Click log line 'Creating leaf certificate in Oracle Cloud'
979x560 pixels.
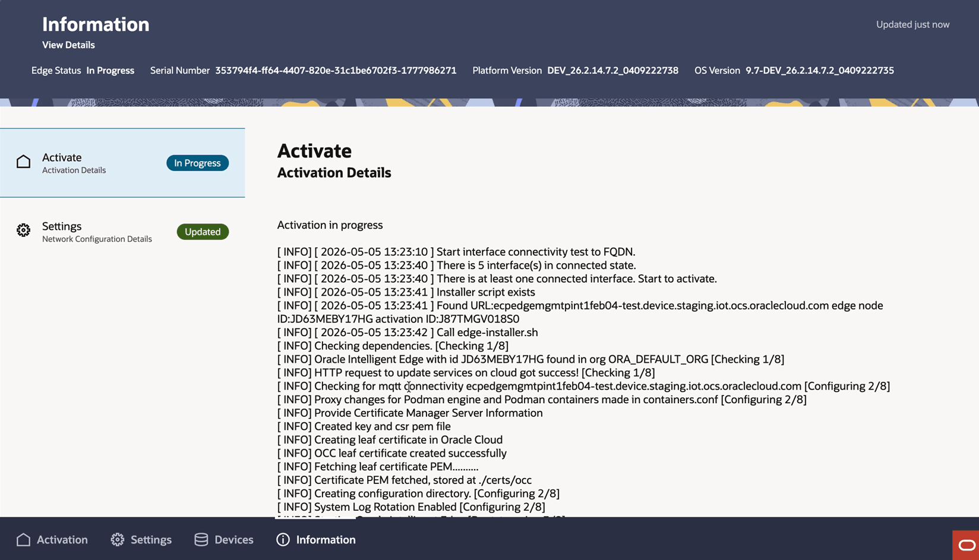coord(390,440)
